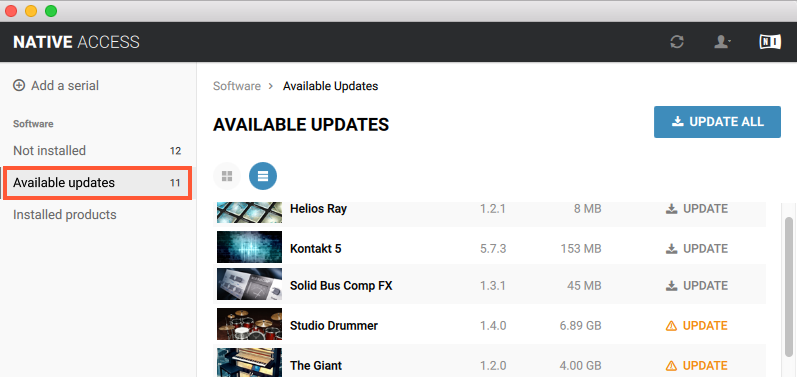The width and height of the screenshot is (797, 377).
Task: Update Studio Drummer with warning icon
Action: pyautogui.click(x=697, y=326)
